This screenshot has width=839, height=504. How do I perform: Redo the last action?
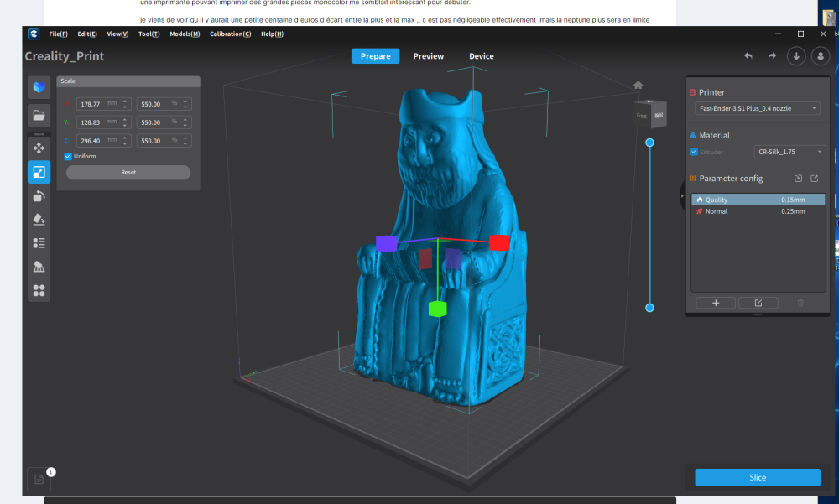(x=772, y=55)
